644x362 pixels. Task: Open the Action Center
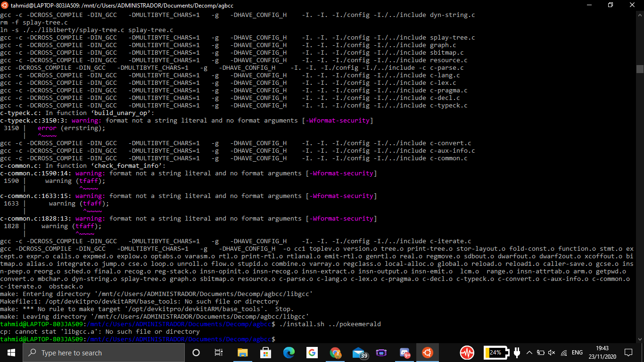(x=629, y=353)
